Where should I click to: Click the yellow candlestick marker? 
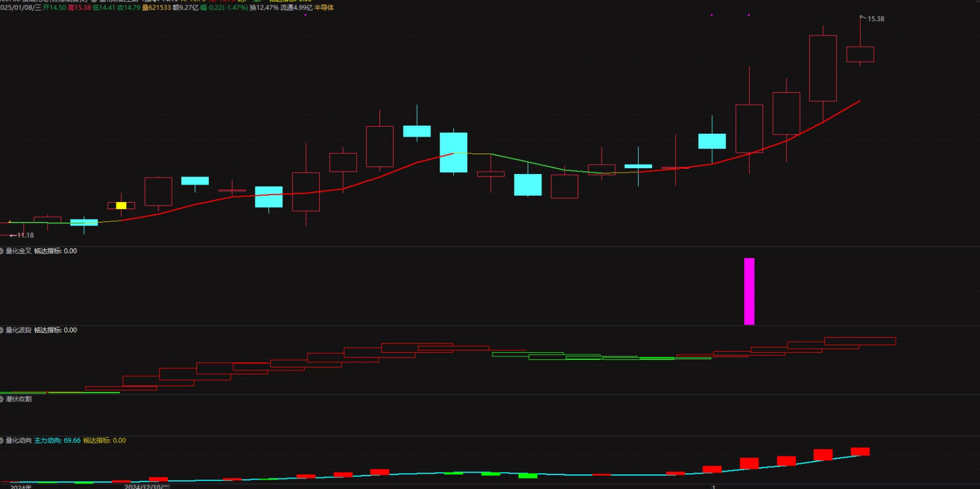pyautogui.click(x=121, y=206)
